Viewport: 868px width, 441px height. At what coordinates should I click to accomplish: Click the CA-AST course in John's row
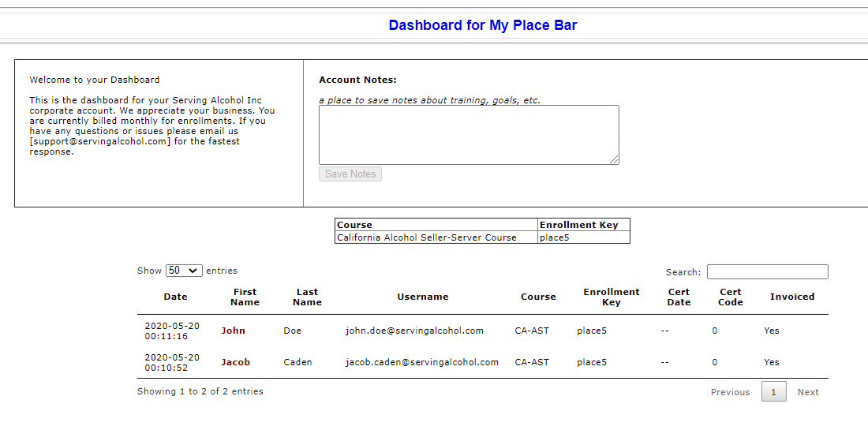pyautogui.click(x=532, y=331)
